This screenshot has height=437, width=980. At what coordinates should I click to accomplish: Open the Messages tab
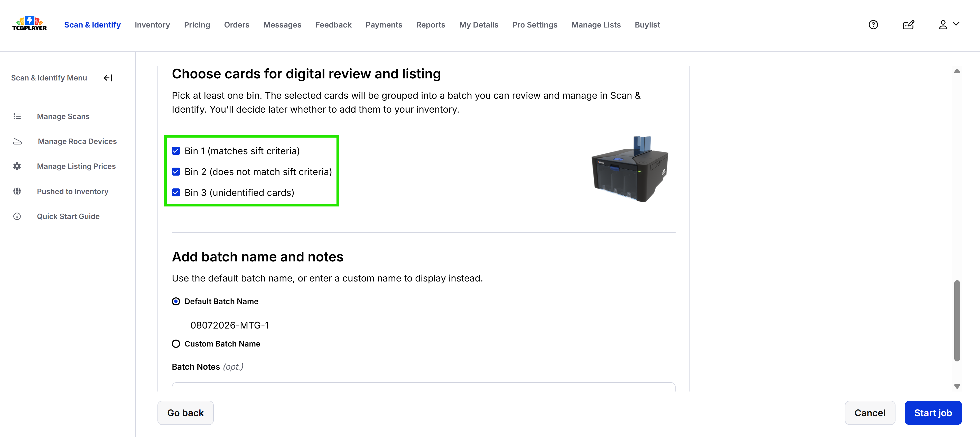282,25
